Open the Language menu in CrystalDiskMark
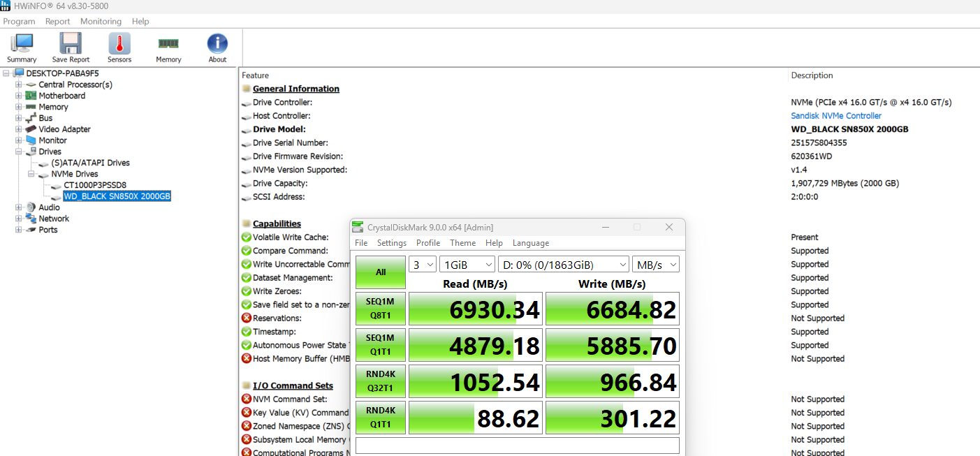The width and height of the screenshot is (980, 456). [531, 243]
